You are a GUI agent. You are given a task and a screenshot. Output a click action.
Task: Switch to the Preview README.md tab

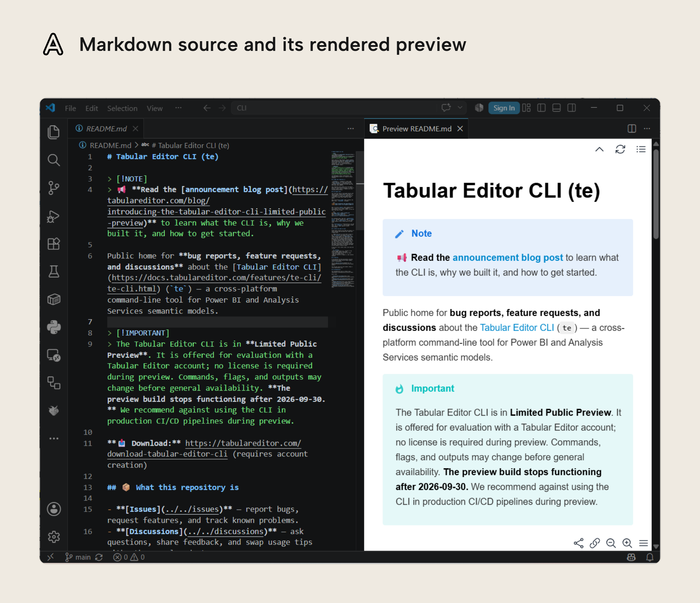click(x=416, y=129)
